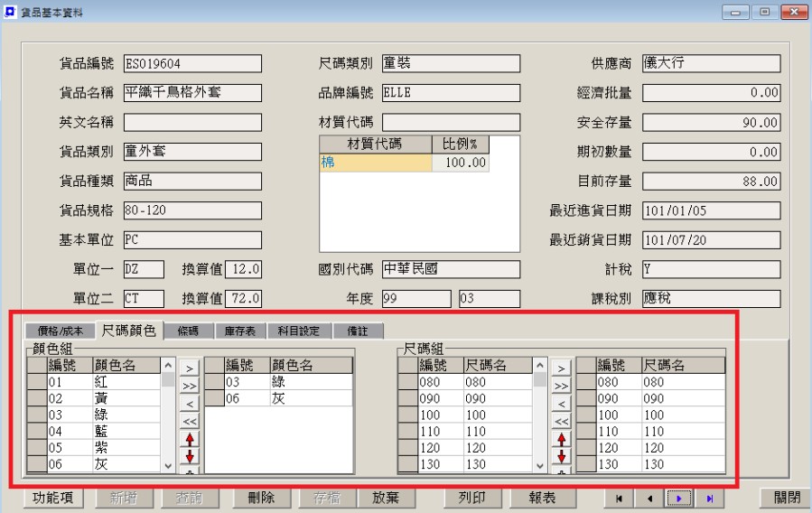Move selected size down with red arrow

pos(562,456)
